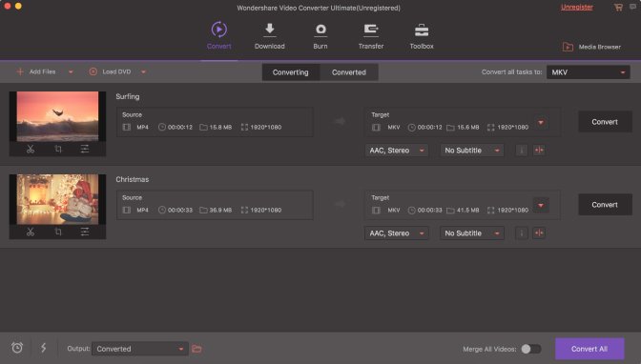The height and width of the screenshot is (364, 641).
Task: Open the Burn section
Action: pyautogui.click(x=320, y=36)
